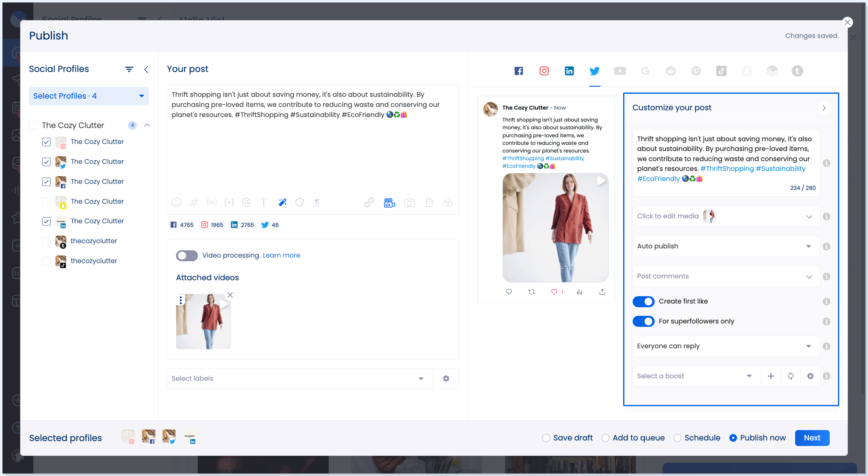The image size is (868, 476).
Task: Attach a document using file icon
Action: pyautogui.click(x=429, y=202)
